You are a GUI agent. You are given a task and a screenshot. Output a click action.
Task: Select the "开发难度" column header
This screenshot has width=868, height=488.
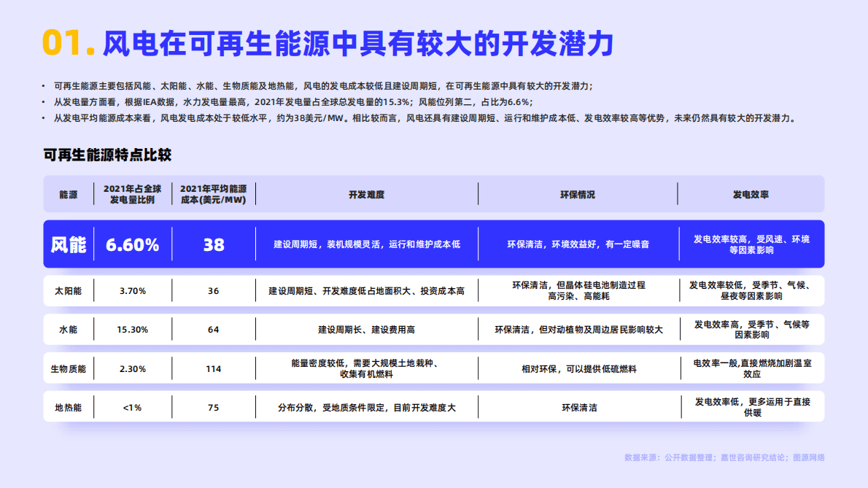(x=366, y=194)
